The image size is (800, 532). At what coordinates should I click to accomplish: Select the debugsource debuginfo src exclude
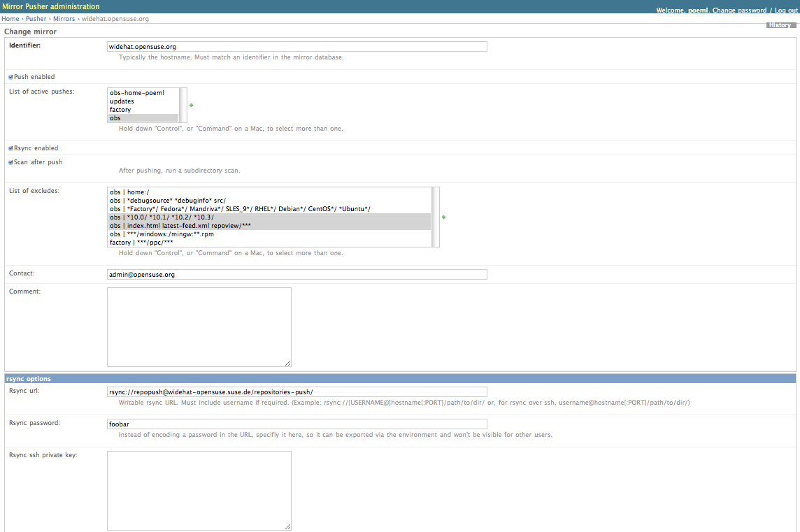point(269,201)
